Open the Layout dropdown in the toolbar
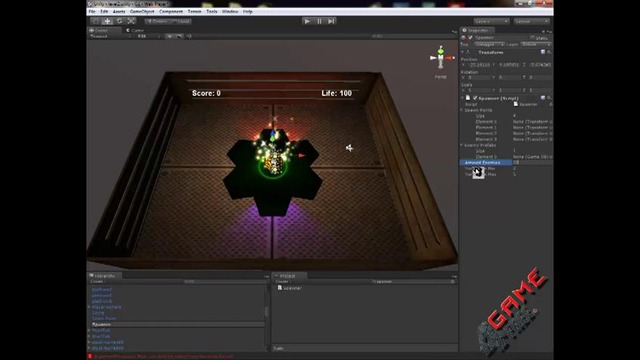Viewport: 640px width, 360px height. [x=531, y=21]
